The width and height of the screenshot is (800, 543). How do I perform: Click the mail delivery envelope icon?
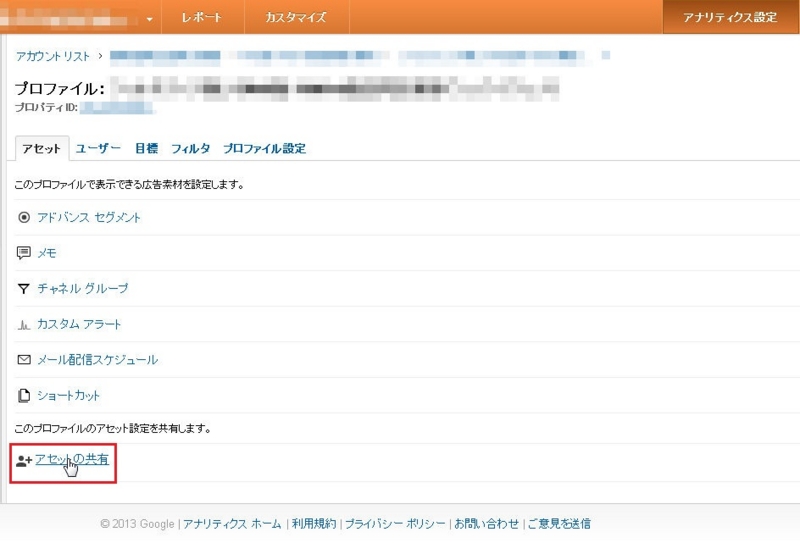[23, 360]
